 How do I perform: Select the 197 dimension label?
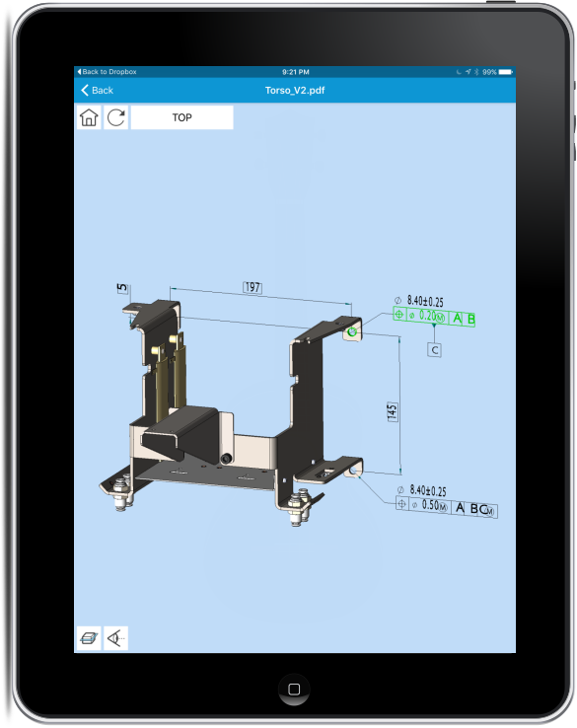pos(252,287)
